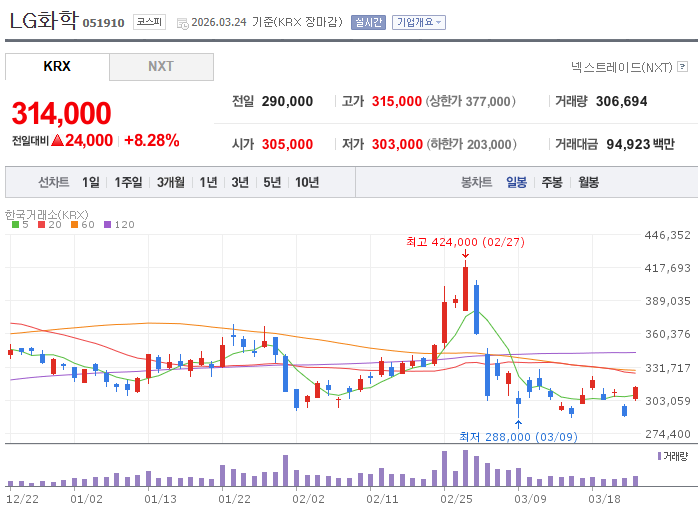This screenshot has height=512, width=698.
Task: Click the green 5-day moving average swatch
Action: pos(16,225)
